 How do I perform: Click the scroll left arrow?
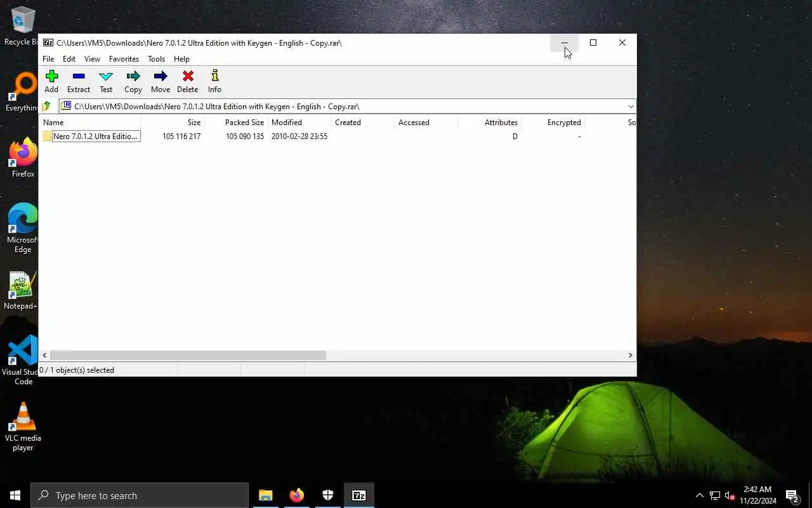pos(44,356)
